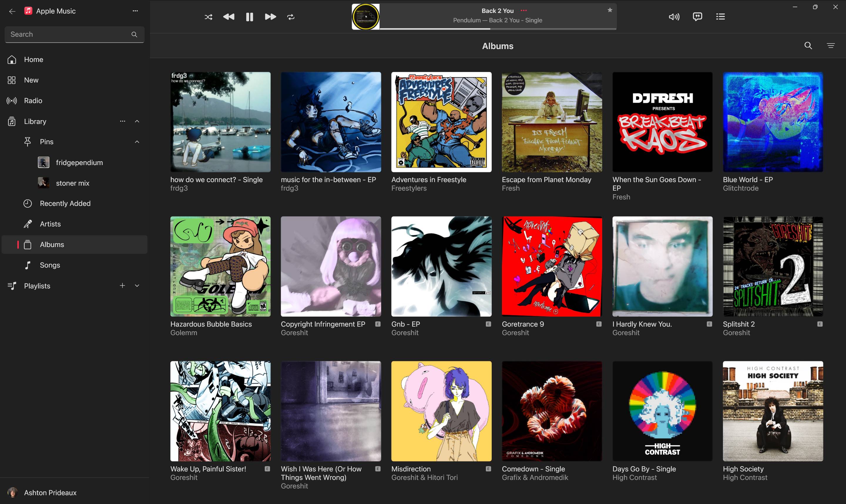The width and height of the screenshot is (846, 504).
Task: Collapse the Pins section
Action: tap(137, 142)
